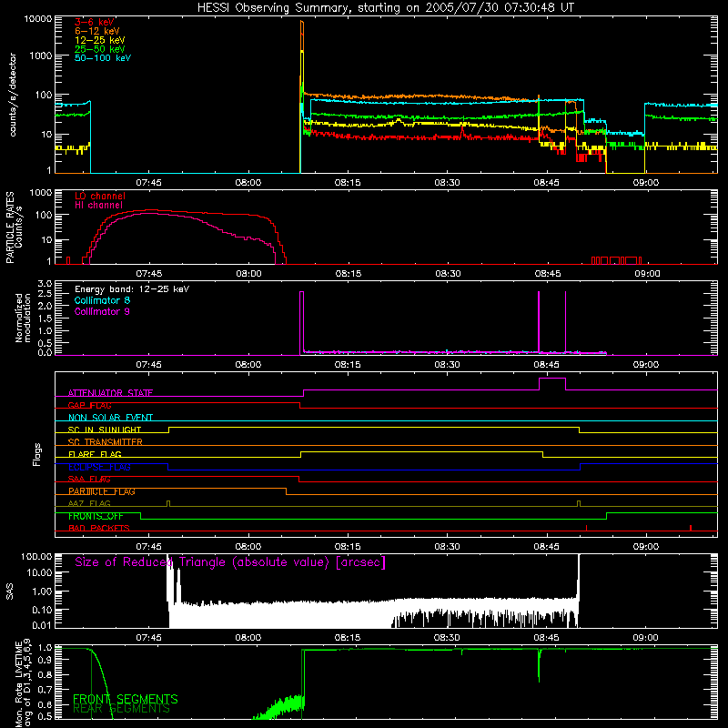Click the FRONT SEGMENTS legend label
728x728 pixels.
(126, 699)
